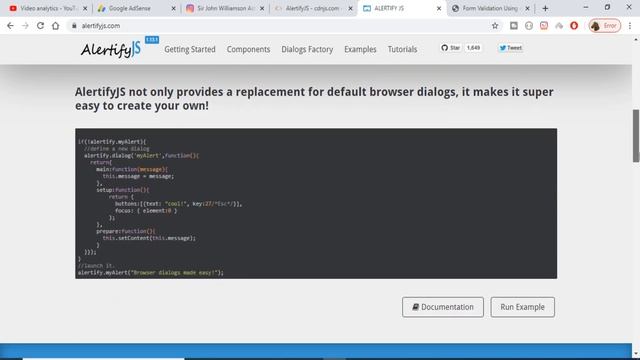
Task: Go back to the previous page
Action: pyautogui.click(x=10, y=26)
